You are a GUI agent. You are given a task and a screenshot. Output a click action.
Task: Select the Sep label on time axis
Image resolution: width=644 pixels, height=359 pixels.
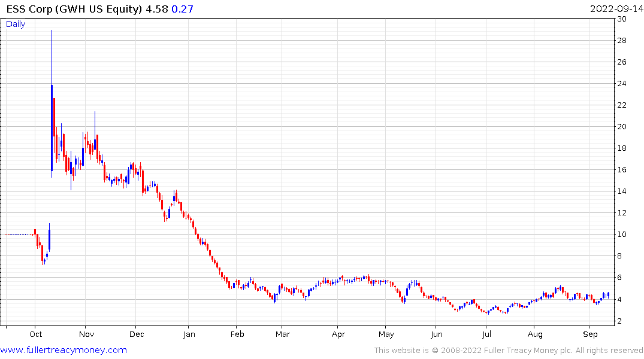click(590, 334)
